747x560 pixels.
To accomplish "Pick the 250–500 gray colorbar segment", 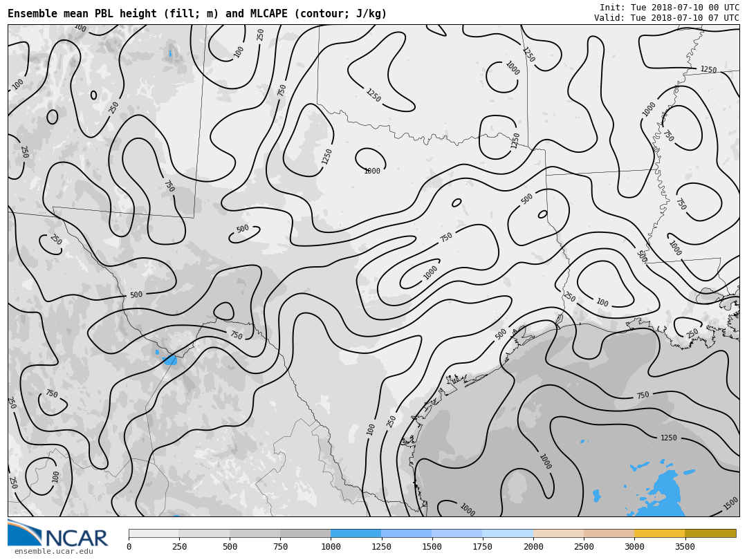I will pos(204,533).
